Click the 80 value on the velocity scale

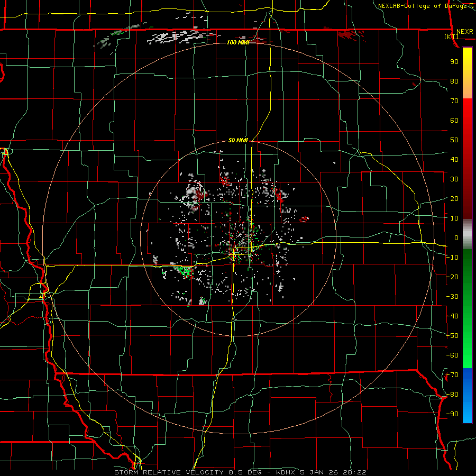[454, 81]
